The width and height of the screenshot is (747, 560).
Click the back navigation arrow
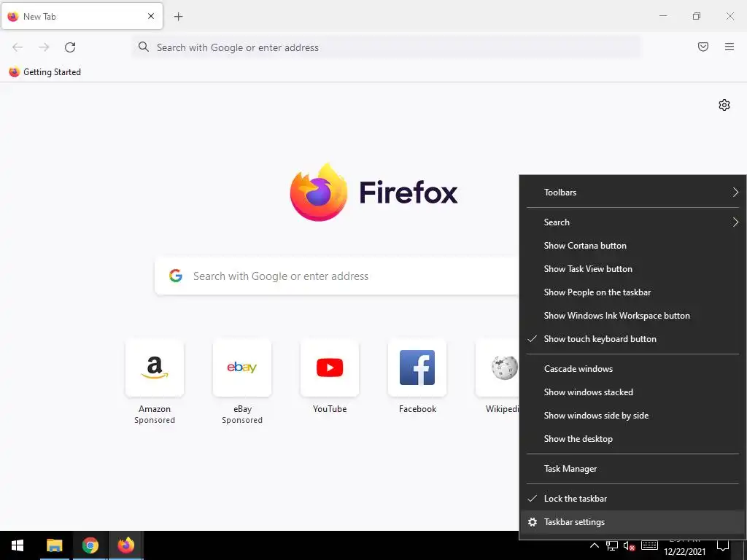click(x=18, y=47)
